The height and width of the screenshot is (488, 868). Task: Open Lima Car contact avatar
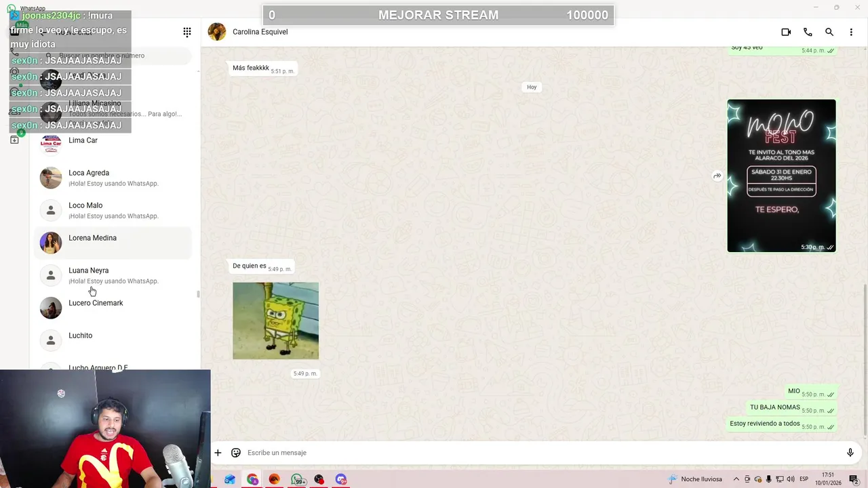point(51,145)
